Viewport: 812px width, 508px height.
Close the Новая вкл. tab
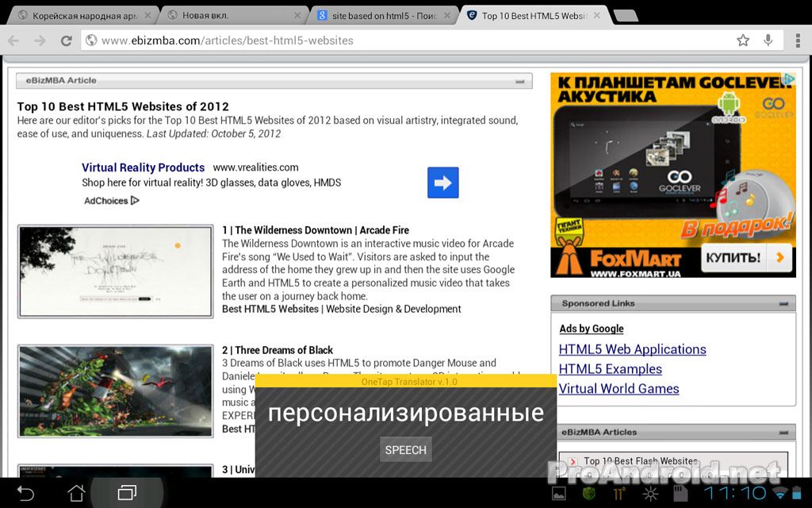pyautogui.click(x=297, y=16)
